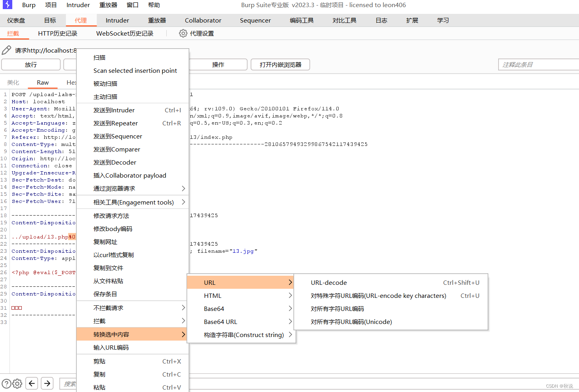This screenshot has height=392, width=579.
Task: Switch to the Collaborator tab
Action: [203, 20]
